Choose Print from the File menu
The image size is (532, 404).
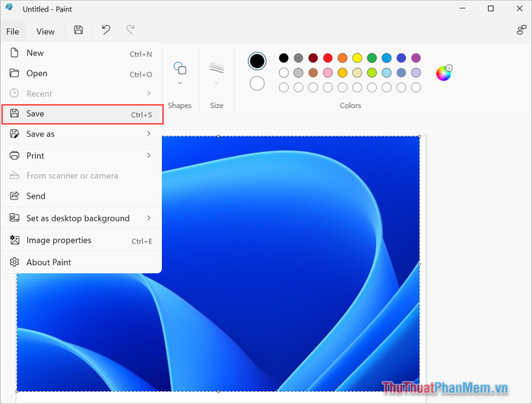(81, 156)
